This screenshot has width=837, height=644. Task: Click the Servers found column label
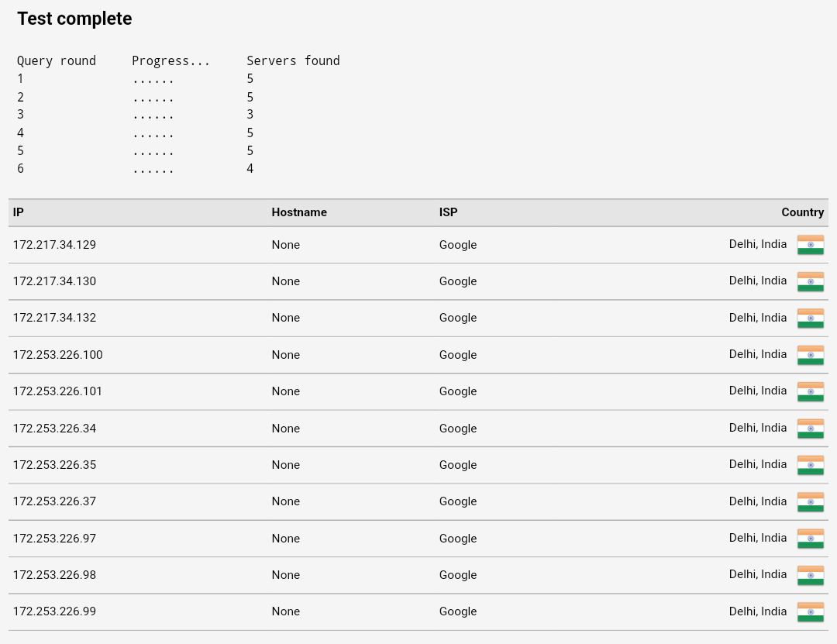(293, 60)
